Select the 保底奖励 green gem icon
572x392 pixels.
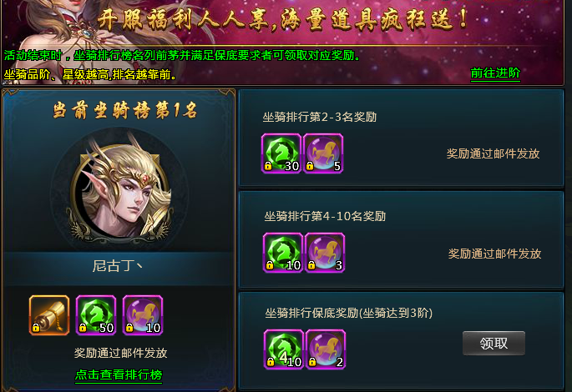(x=284, y=349)
